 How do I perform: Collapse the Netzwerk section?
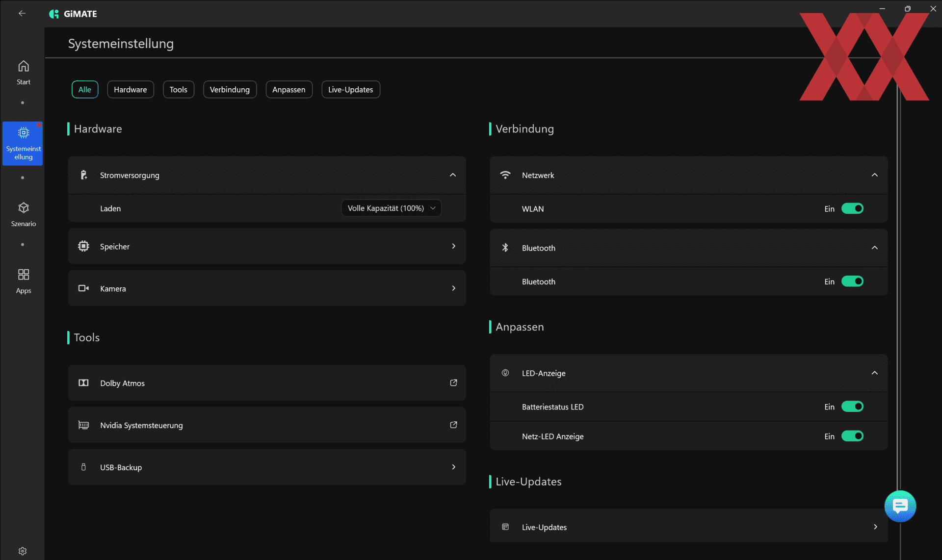tap(875, 175)
